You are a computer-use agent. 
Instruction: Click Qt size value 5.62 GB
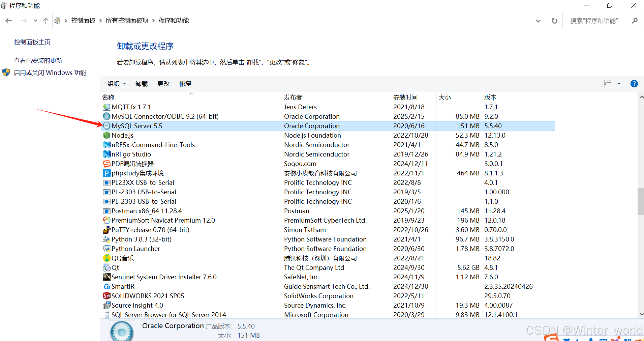coord(468,267)
